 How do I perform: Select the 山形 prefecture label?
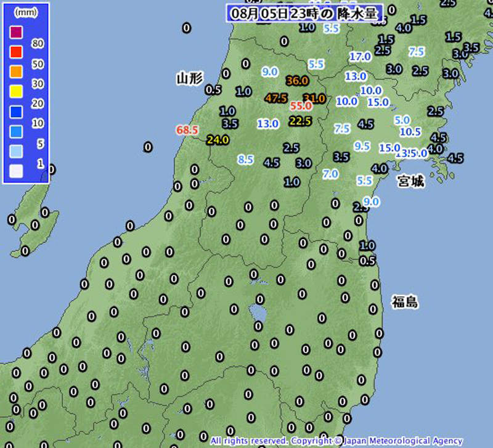pyautogui.click(x=189, y=79)
